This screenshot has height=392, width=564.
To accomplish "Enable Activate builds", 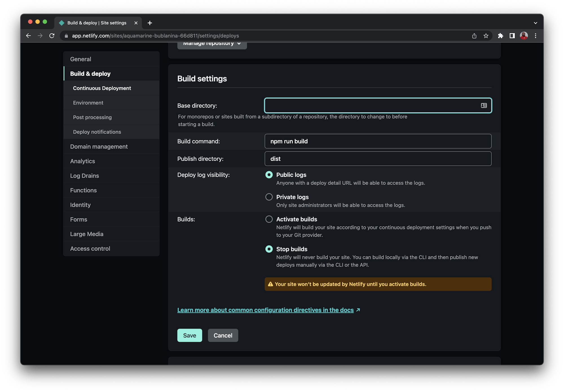I will click(269, 219).
